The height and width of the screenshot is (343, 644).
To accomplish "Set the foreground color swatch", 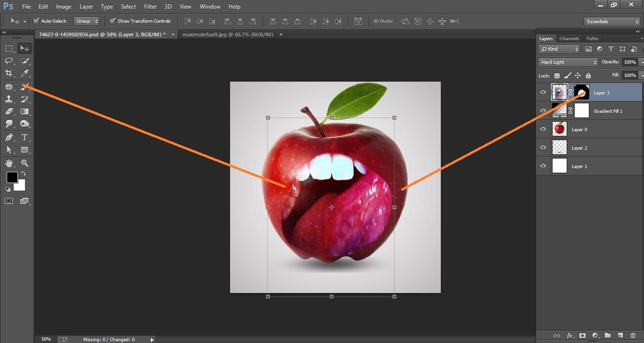I will (x=11, y=178).
